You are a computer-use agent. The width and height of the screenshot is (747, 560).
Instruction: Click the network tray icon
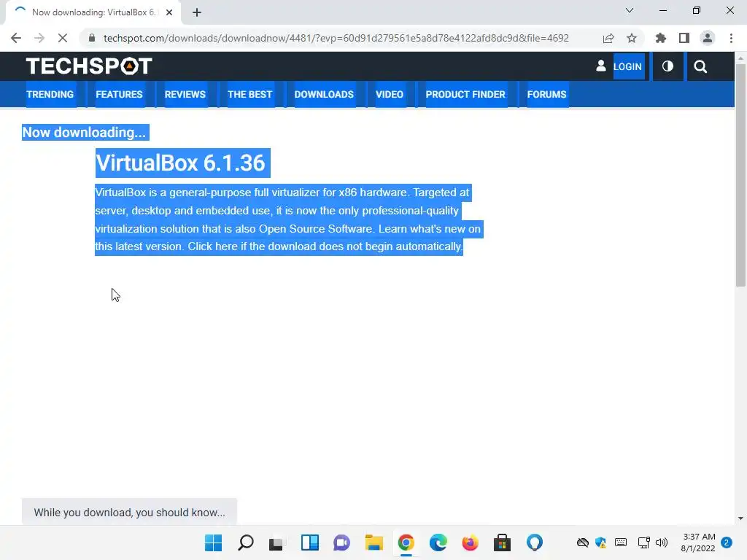[644, 542]
